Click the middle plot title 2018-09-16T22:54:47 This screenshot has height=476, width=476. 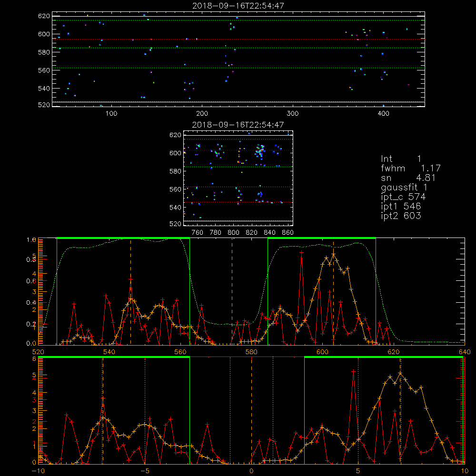(x=238, y=124)
